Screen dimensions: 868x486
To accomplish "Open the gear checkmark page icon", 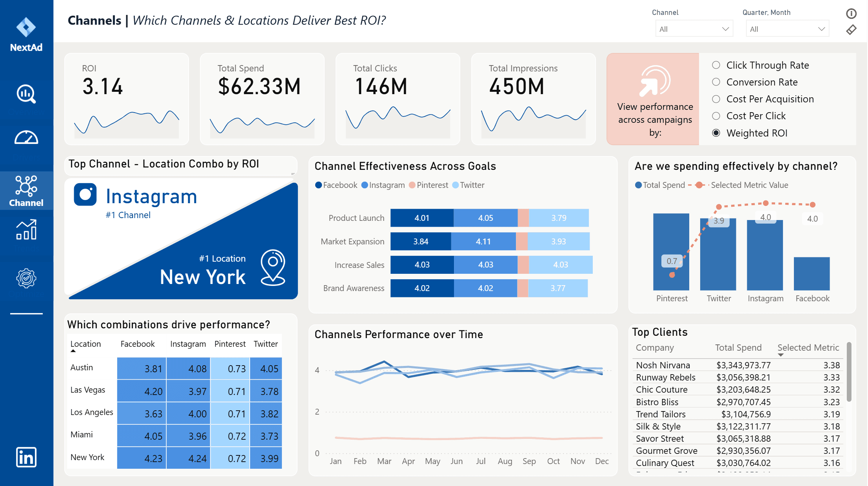I will click(26, 278).
